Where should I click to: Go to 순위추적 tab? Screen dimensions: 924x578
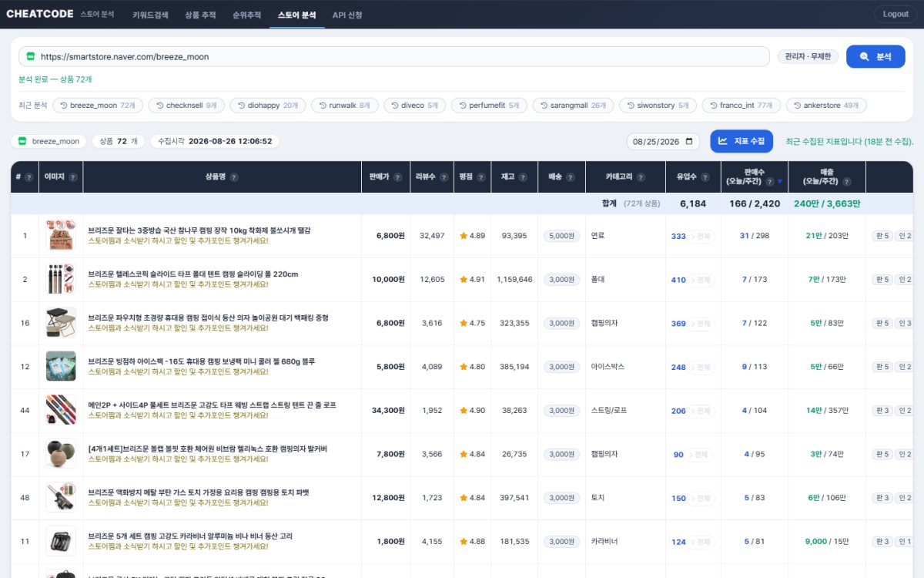point(246,15)
